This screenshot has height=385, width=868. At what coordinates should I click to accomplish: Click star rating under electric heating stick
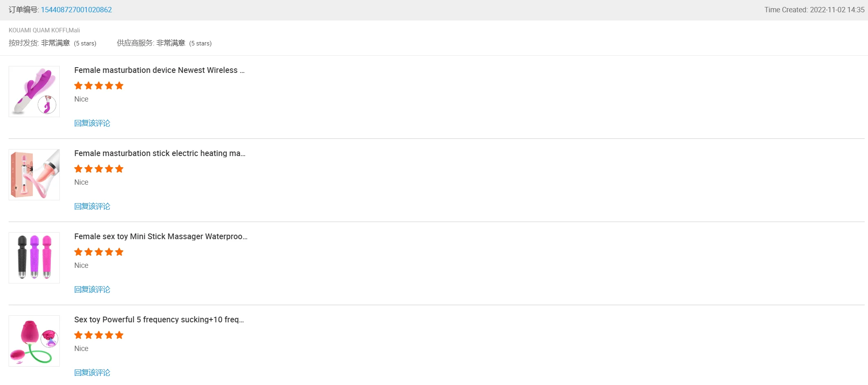click(x=99, y=169)
